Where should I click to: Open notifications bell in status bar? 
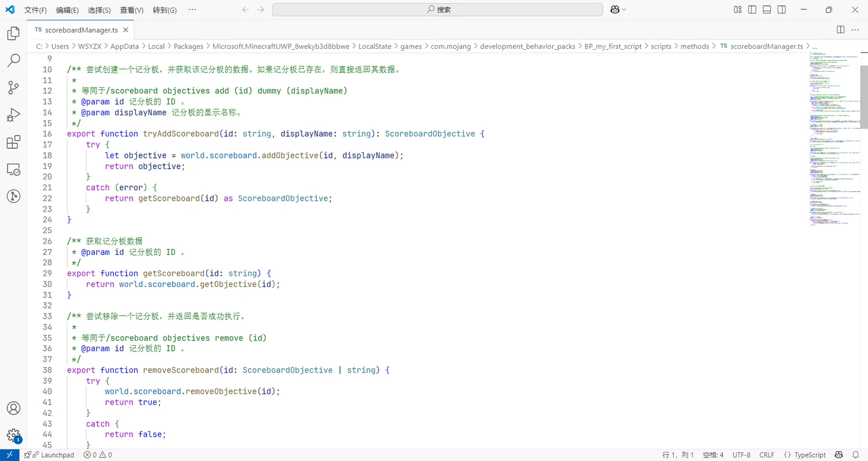(856, 455)
